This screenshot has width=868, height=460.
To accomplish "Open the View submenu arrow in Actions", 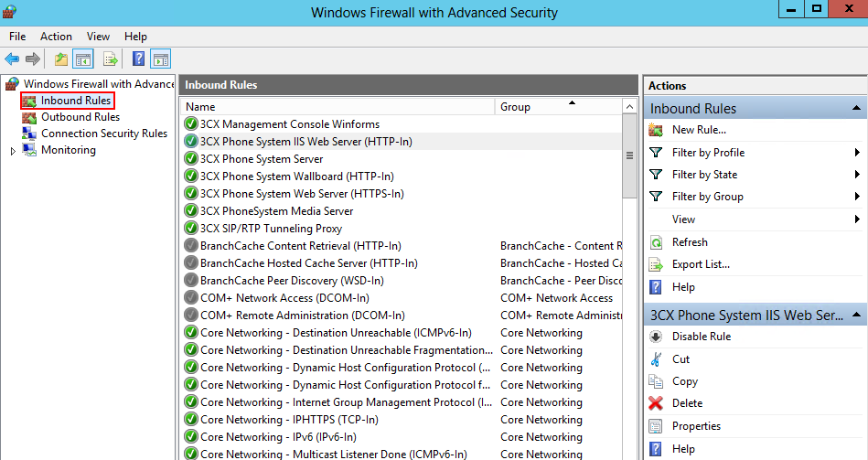I will point(857,219).
